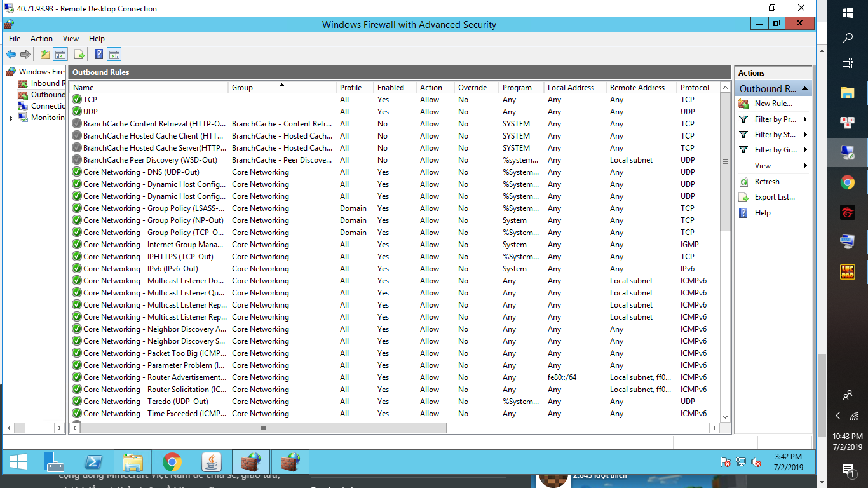Open the Filter by Profile submenu
Viewport: 868px width, 488px height.
point(775,119)
